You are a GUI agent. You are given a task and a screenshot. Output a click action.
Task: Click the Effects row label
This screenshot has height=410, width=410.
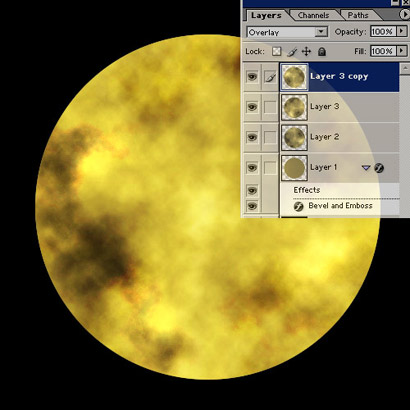click(x=307, y=190)
